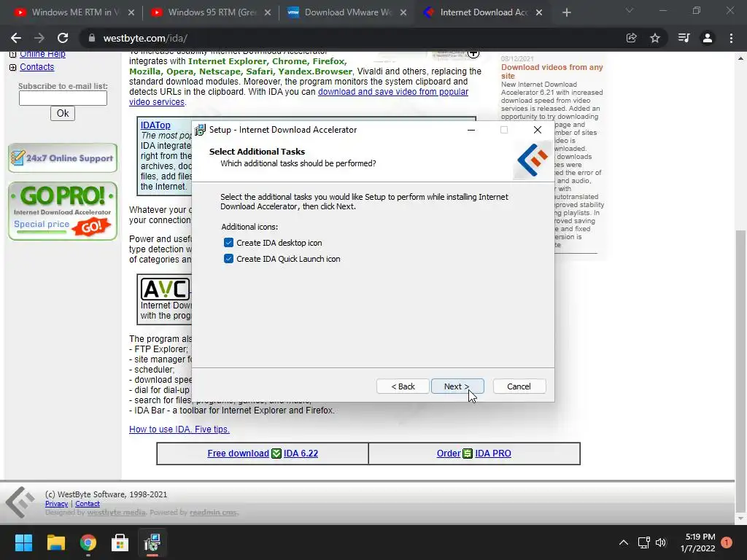Open the Chrome three-dot menu

[731, 38]
